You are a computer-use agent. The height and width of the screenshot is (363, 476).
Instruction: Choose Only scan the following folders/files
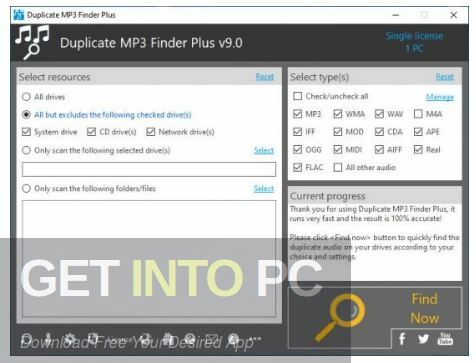pos(26,188)
